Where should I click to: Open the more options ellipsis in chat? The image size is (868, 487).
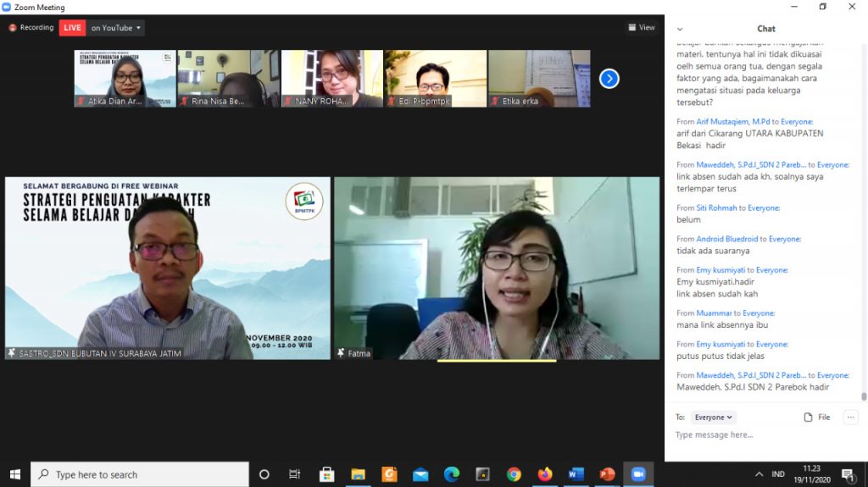click(850, 417)
